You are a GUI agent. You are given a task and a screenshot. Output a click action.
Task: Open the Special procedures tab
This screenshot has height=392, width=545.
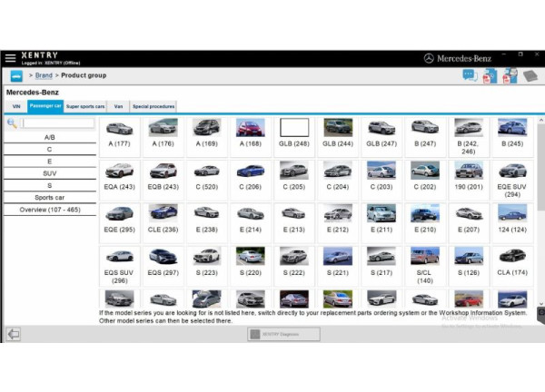tap(154, 106)
